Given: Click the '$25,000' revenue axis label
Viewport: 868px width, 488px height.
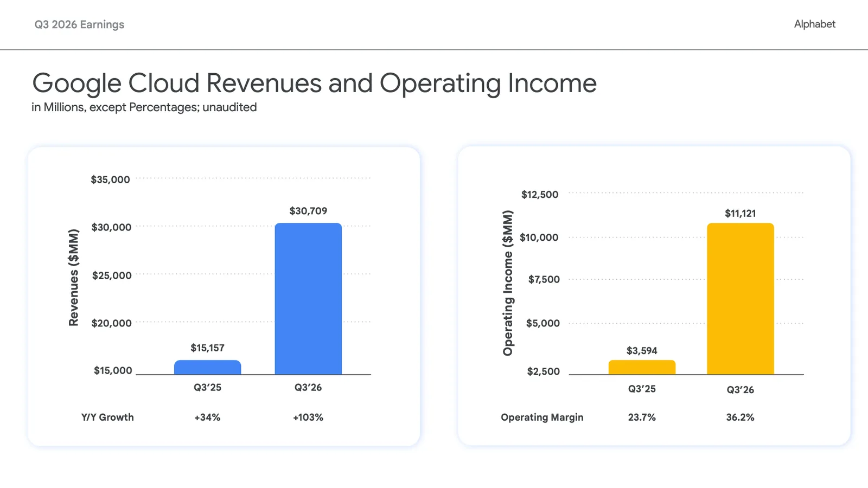Looking at the screenshot, I should (112, 275).
